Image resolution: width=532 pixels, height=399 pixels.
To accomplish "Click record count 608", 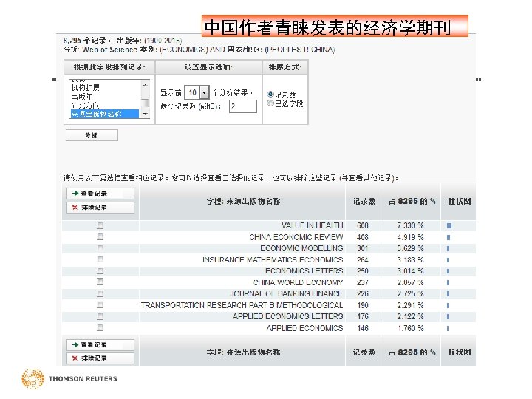I will pyautogui.click(x=362, y=225).
